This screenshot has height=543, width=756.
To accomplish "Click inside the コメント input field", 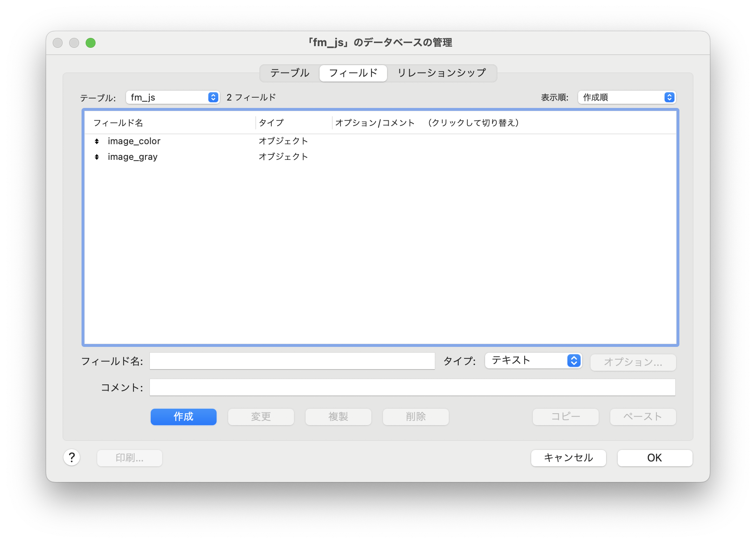I will tap(412, 387).
